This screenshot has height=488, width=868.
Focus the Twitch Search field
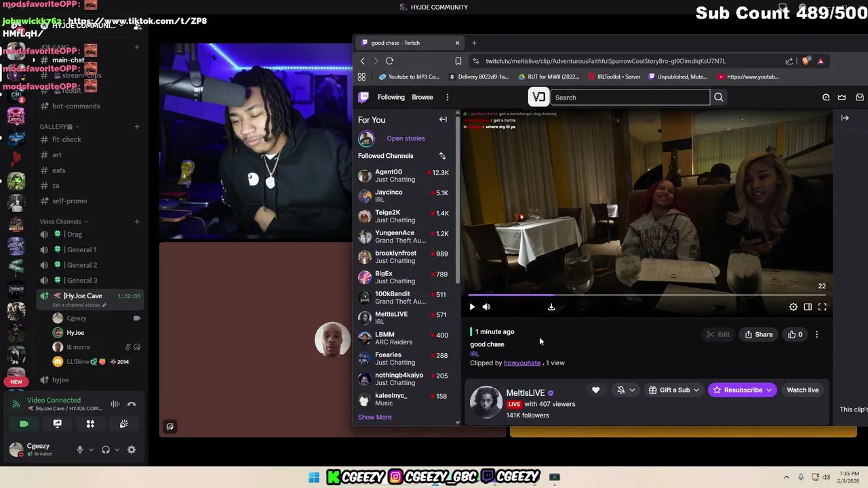(x=630, y=98)
